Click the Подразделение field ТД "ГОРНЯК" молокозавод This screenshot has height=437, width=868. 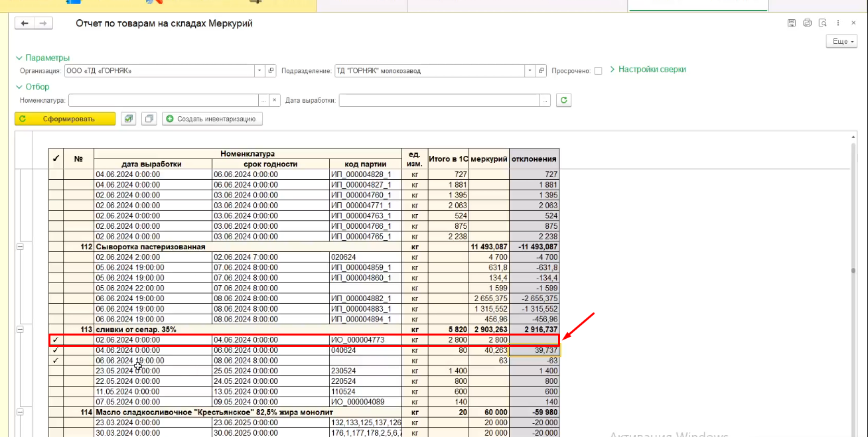tap(429, 70)
